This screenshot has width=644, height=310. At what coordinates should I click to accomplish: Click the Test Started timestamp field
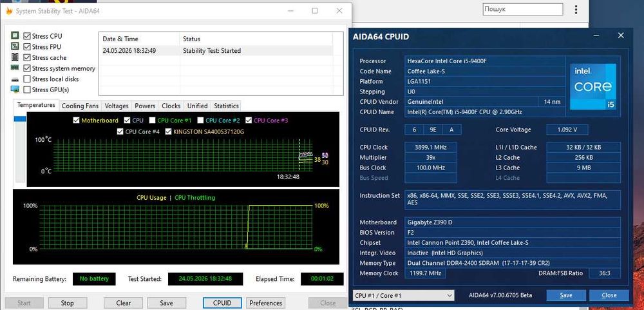205,279
